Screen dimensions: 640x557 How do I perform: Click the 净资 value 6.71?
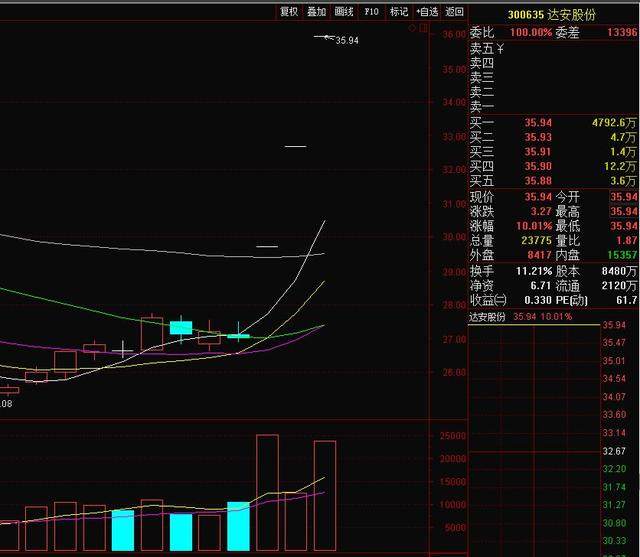(x=541, y=286)
